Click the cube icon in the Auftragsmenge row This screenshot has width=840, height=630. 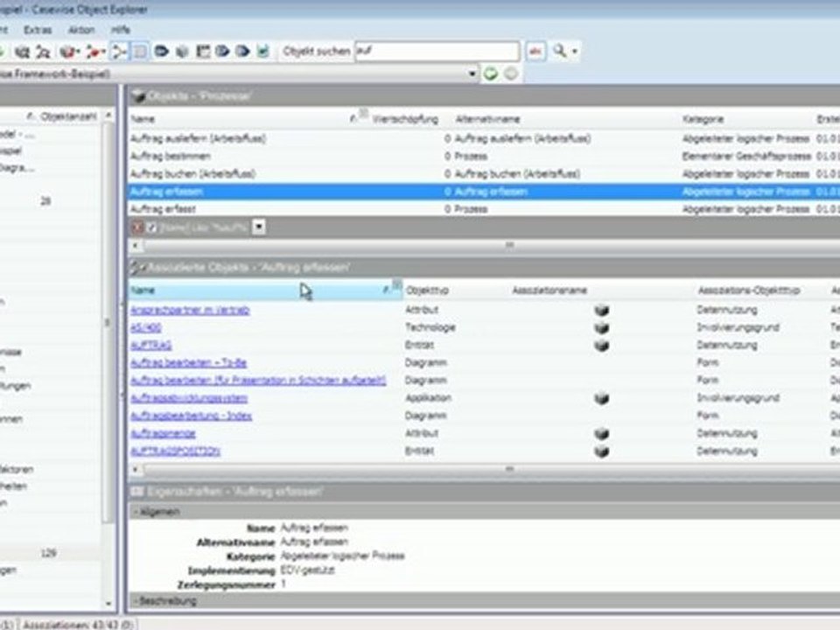(x=602, y=433)
